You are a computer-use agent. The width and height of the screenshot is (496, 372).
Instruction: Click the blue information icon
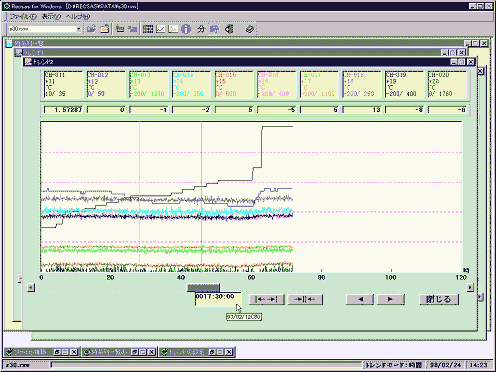pos(186,29)
